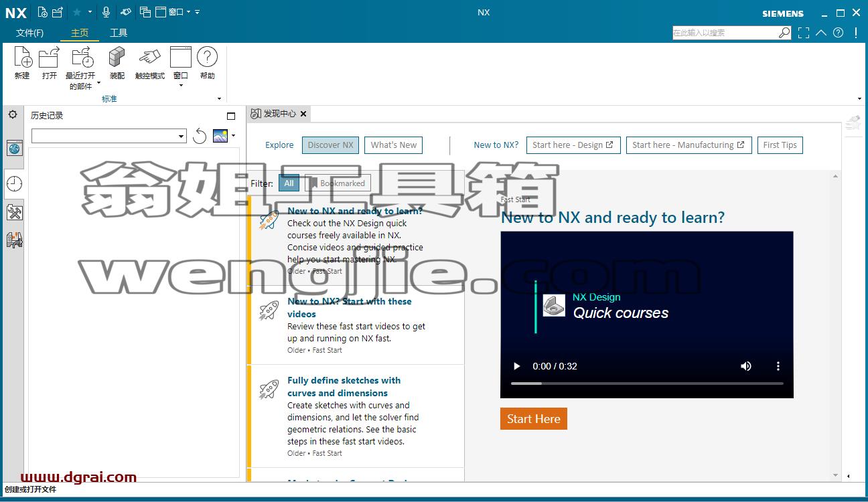This screenshot has height=502, width=868.
Task: Click the New file icon in the quick access bar
Action: (x=43, y=12)
